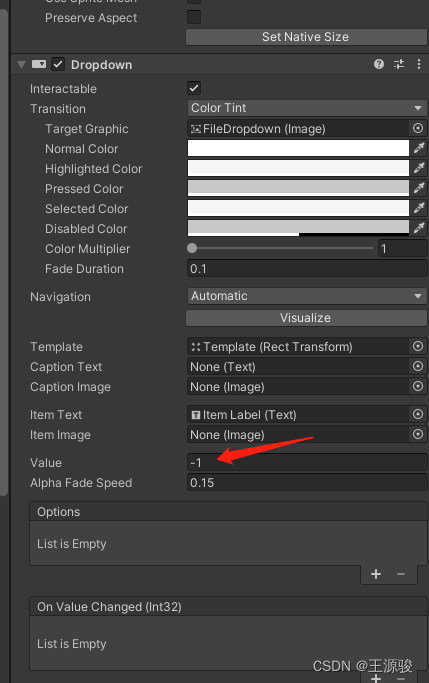Open Dropdown component help reference
This screenshot has height=683, width=429.
point(379,64)
